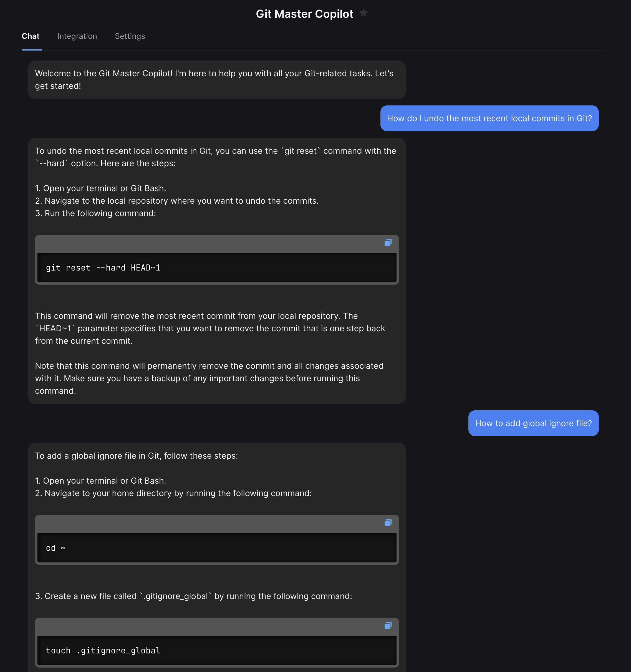Copy the git reset --hard command
Image resolution: width=631 pixels, height=672 pixels.
pyautogui.click(x=388, y=243)
